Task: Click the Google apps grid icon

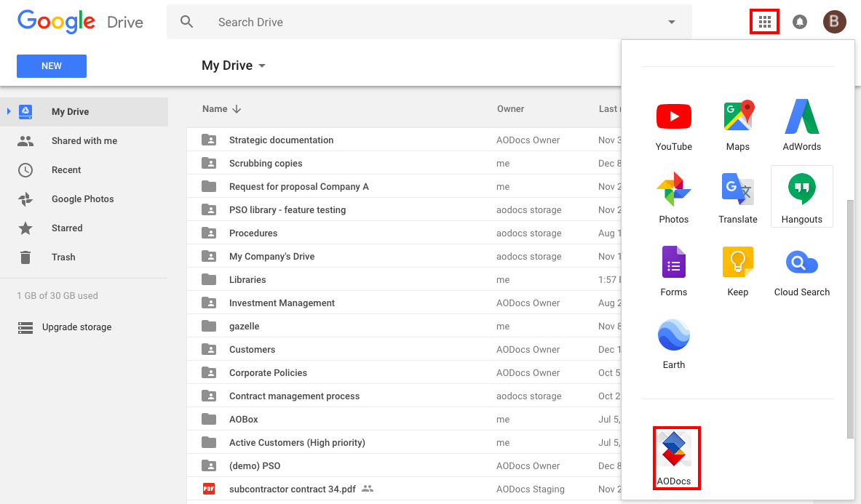Action: 764,22
